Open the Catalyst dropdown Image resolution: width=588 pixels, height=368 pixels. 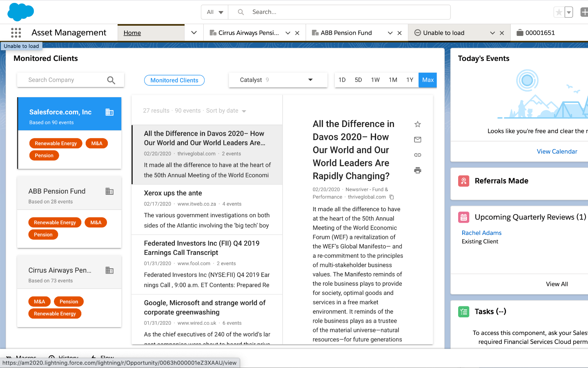coord(278,80)
